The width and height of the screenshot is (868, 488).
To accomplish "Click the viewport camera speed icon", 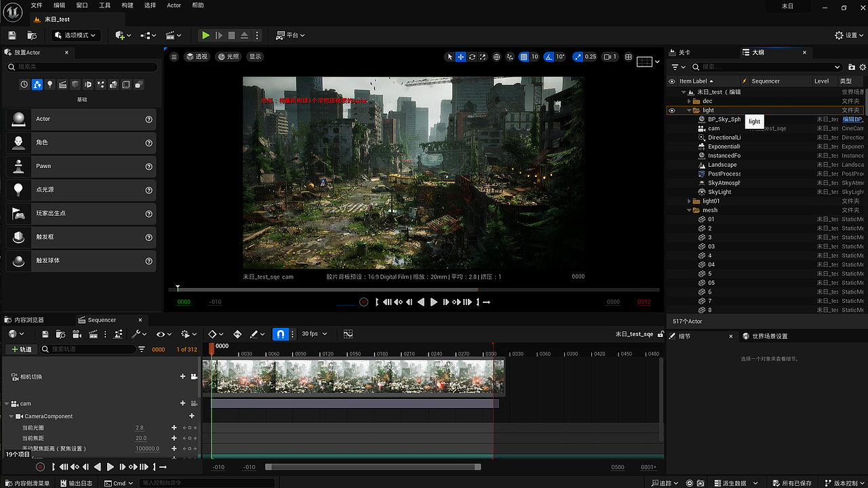I will click(610, 57).
